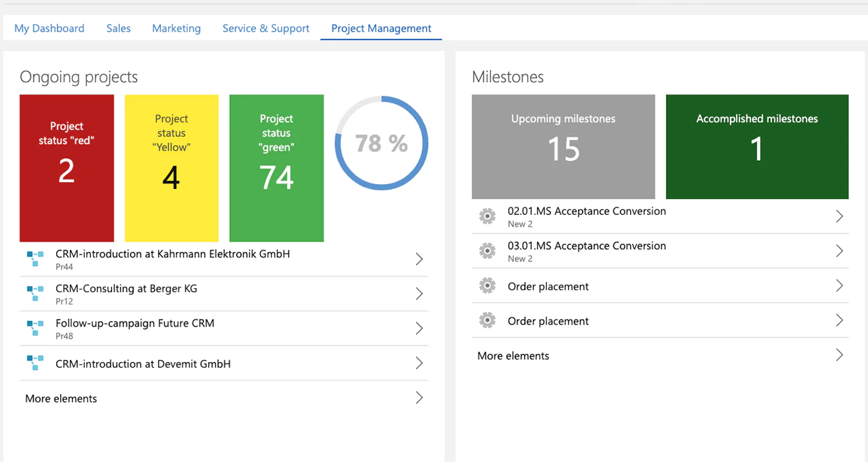Expand chevron for Follow-up-campaign Future CRM
Screen dimensions: 868x462
[x=419, y=329]
